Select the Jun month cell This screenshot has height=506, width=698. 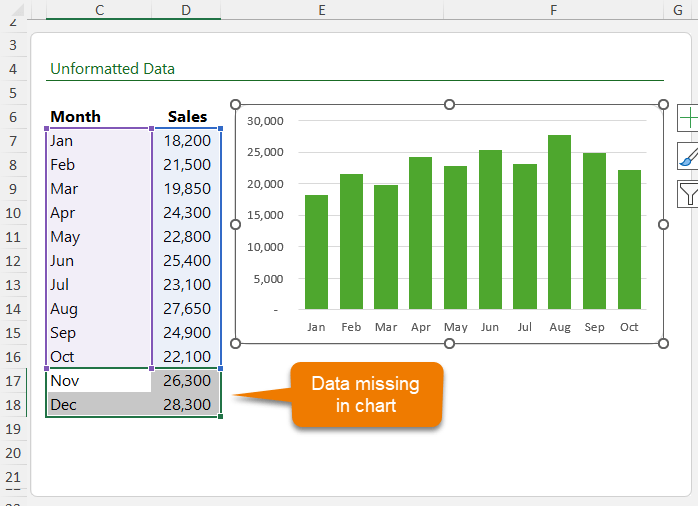tap(99, 261)
